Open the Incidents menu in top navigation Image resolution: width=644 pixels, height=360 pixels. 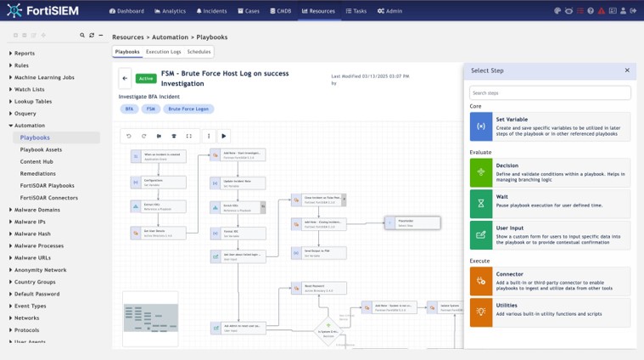tap(210, 12)
